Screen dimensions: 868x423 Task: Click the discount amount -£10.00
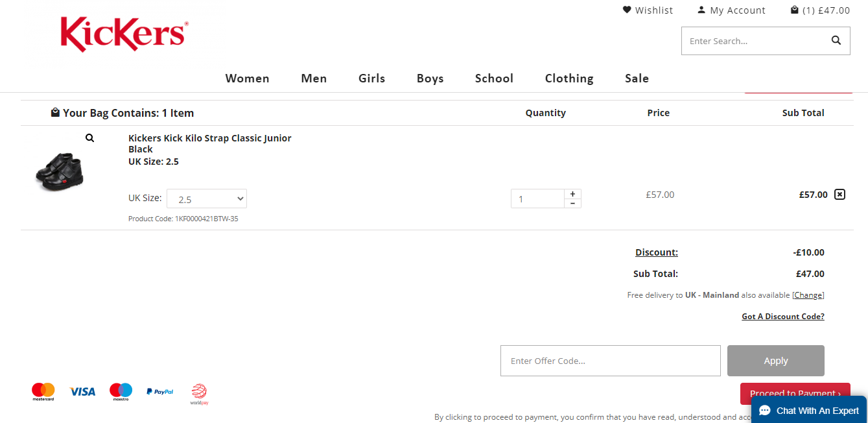809,252
